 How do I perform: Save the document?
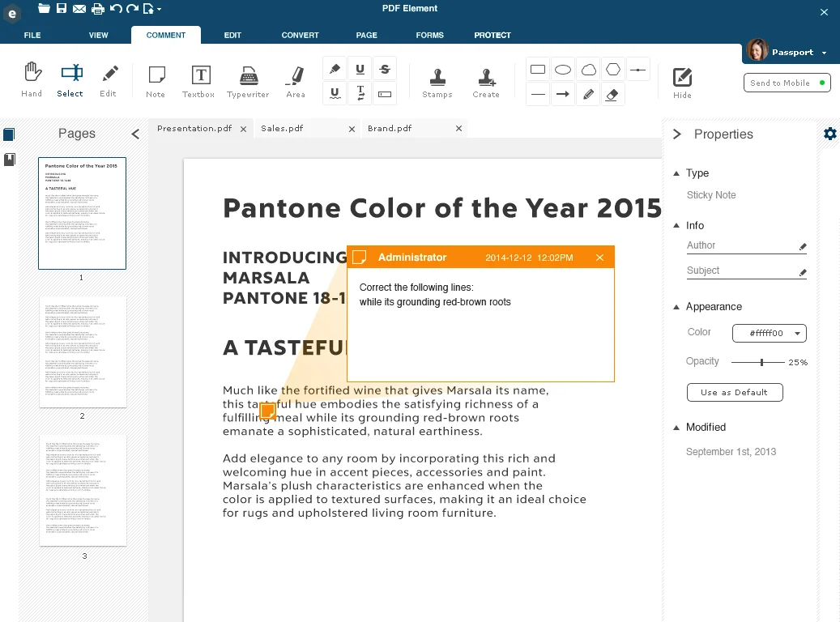coord(62,8)
